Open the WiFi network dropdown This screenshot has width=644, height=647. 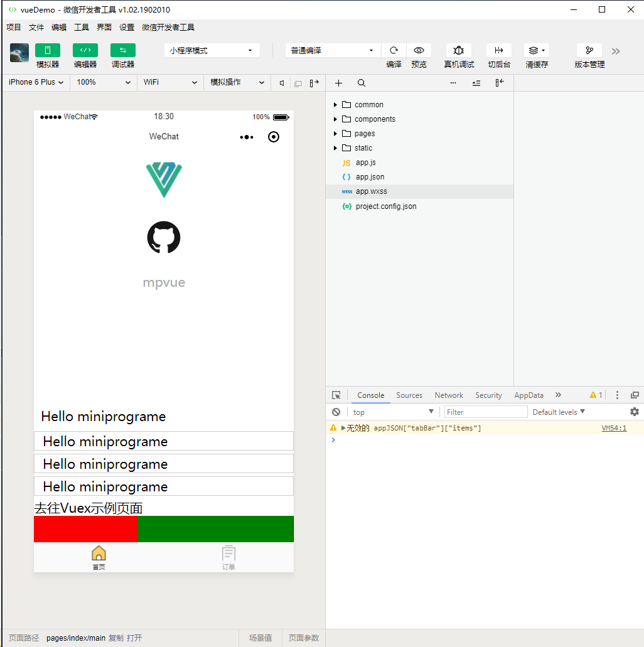click(170, 82)
